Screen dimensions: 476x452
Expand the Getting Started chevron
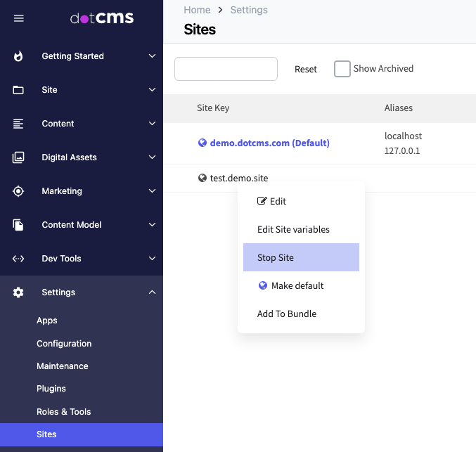152,56
